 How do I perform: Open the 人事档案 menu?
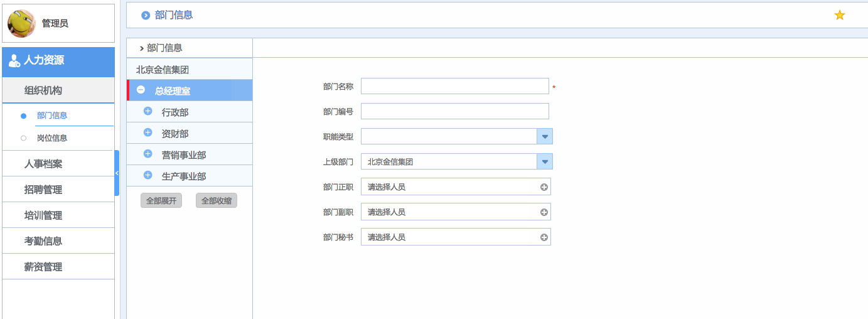point(43,164)
